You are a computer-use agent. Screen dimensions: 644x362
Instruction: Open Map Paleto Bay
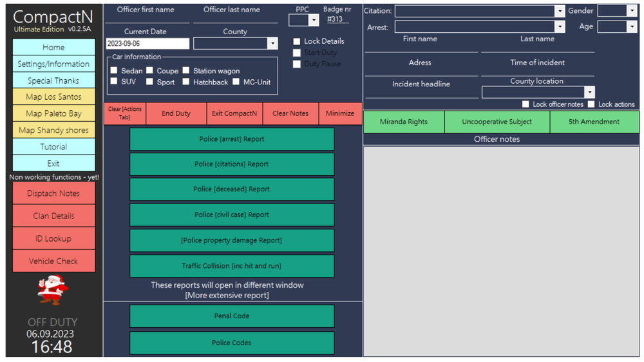[x=54, y=113]
